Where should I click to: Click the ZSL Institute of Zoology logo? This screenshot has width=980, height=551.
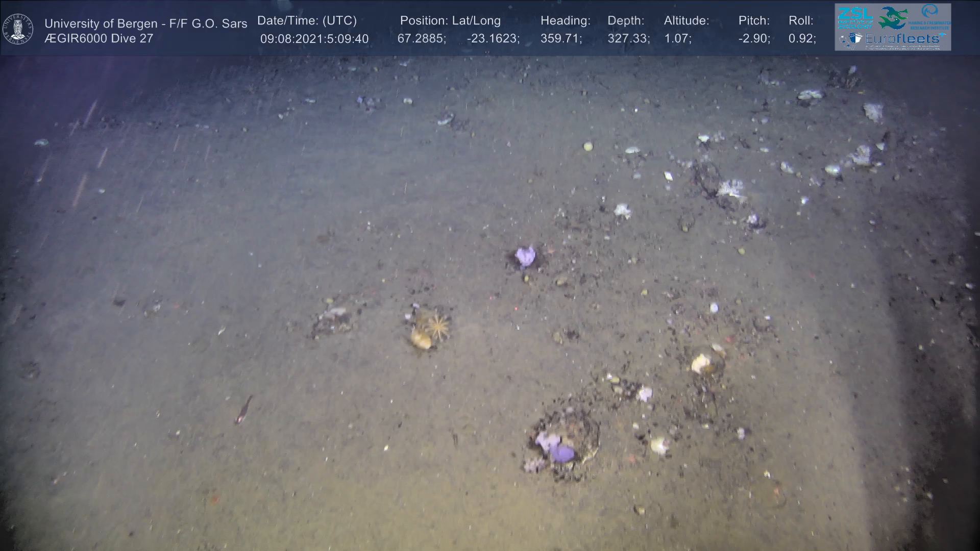(856, 18)
